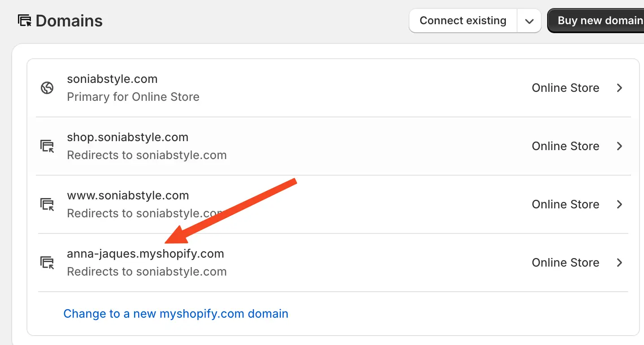Click the globe icon beside soniabstyle.com
Viewport: 644px width, 345px height.
pos(47,88)
